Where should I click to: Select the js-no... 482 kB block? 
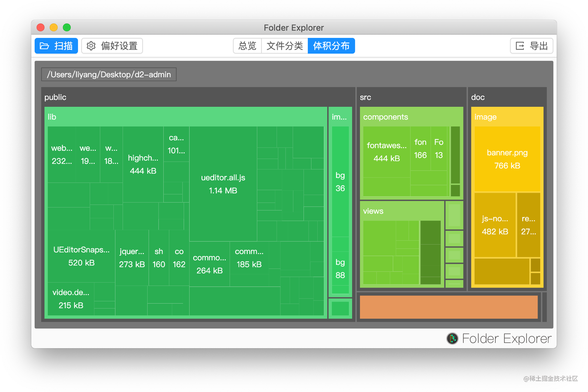[x=495, y=225]
